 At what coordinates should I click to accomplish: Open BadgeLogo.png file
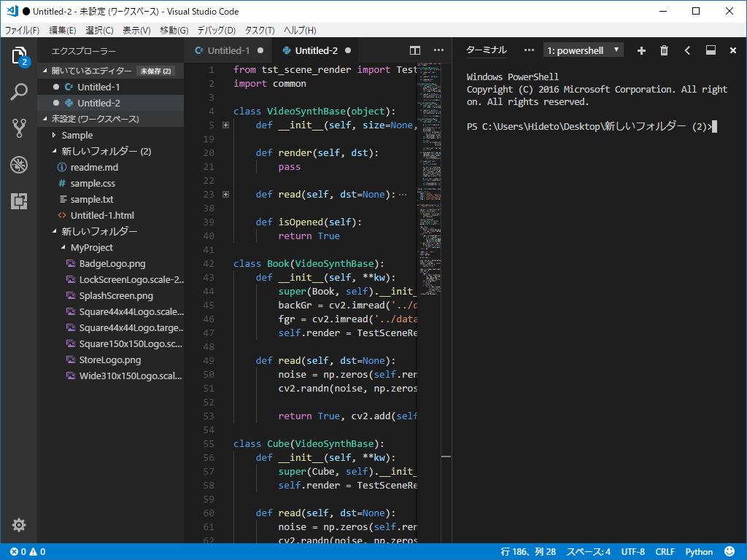point(111,264)
